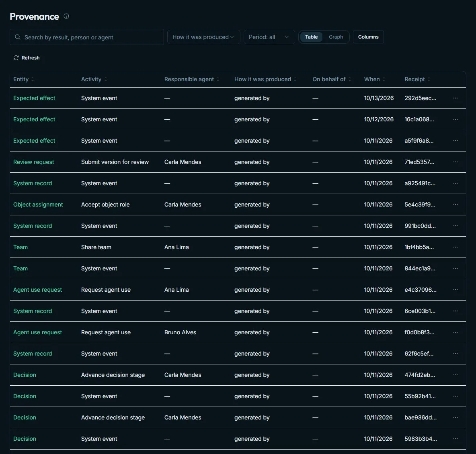Open Agent use request by Bruno Alves
The image size is (476, 454).
coord(37,332)
